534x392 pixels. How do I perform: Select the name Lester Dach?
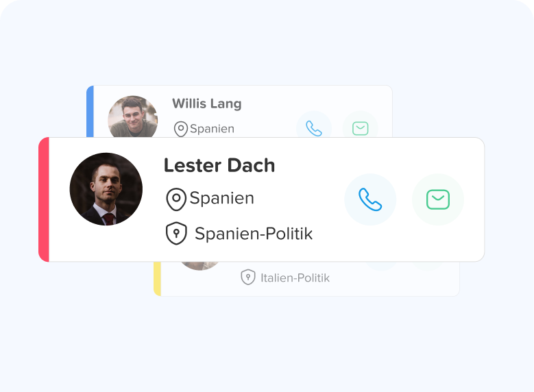point(219,166)
